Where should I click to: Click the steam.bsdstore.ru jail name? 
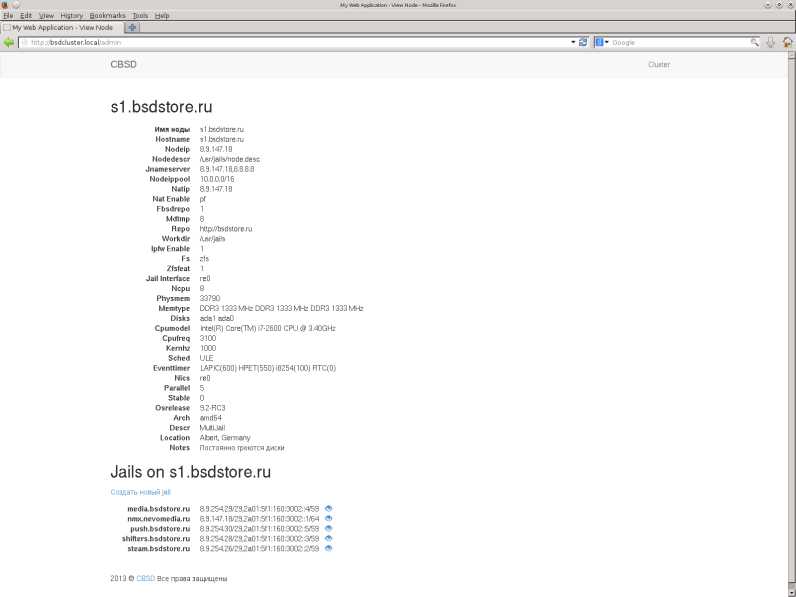click(x=158, y=549)
